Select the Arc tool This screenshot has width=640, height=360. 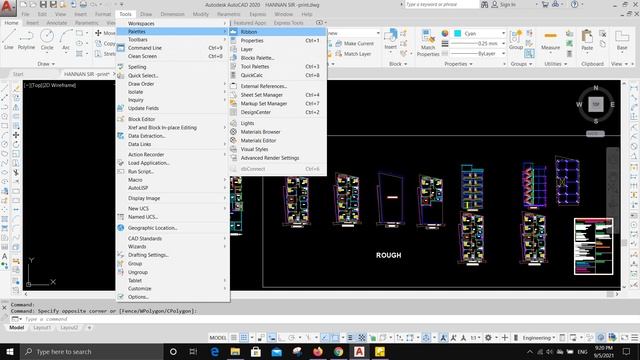pos(66,40)
